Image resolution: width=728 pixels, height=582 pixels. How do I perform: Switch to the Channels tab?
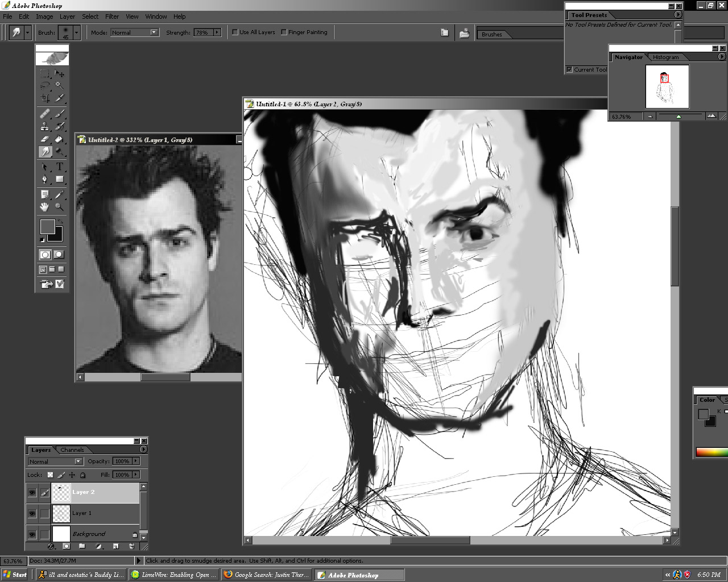tap(72, 450)
